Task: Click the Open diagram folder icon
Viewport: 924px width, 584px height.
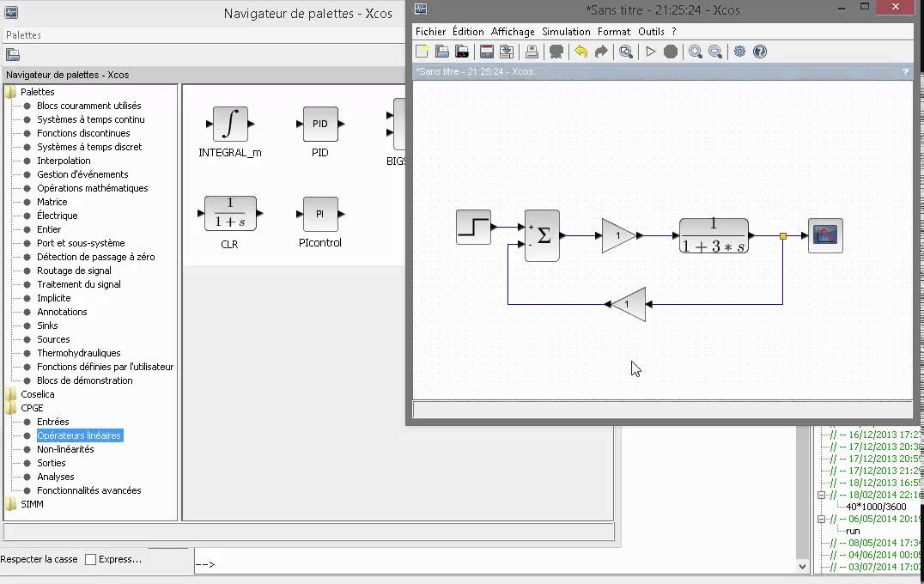Action: (x=442, y=52)
